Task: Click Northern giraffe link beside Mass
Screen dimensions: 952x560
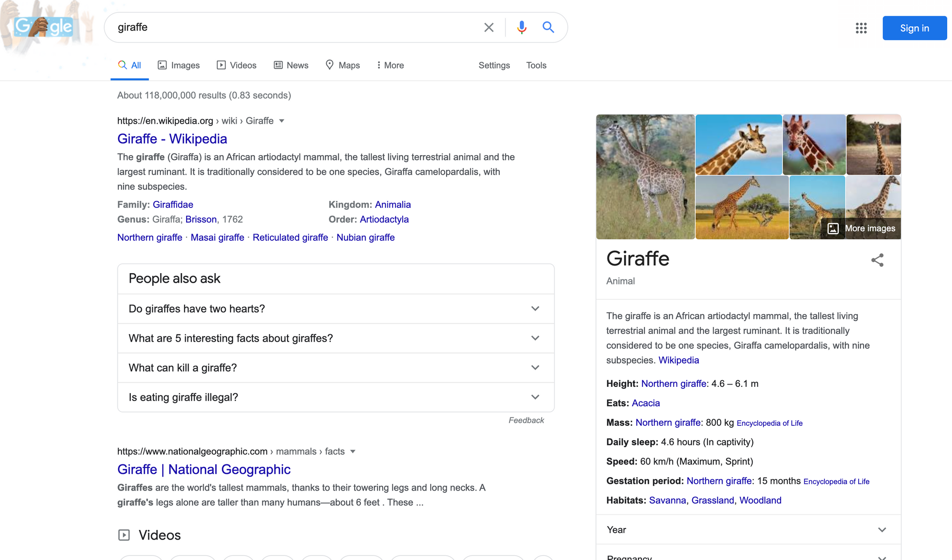Action: tap(668, 422)
